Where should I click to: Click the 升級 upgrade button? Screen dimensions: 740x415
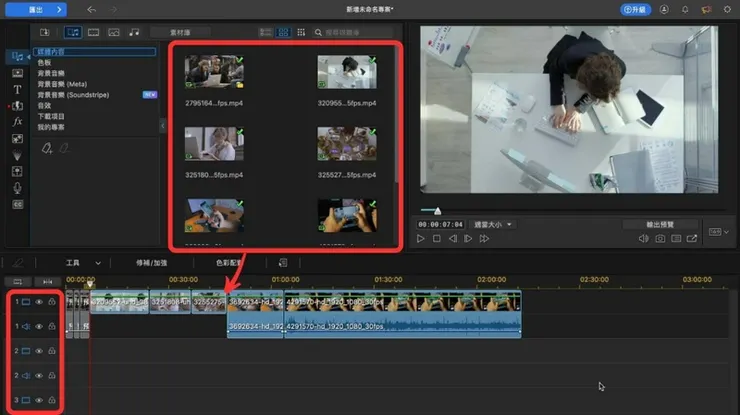coord(635,9)
